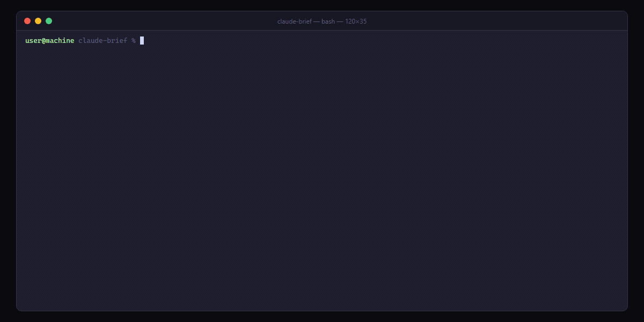Image resolution: width=644 pixels, height=322 pixels.
Task: Click the blinking block cursor
Action: [x=142, y=41]
